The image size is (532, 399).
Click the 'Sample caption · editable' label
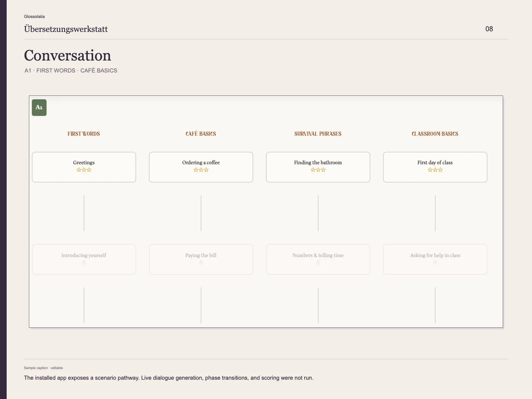43,368
